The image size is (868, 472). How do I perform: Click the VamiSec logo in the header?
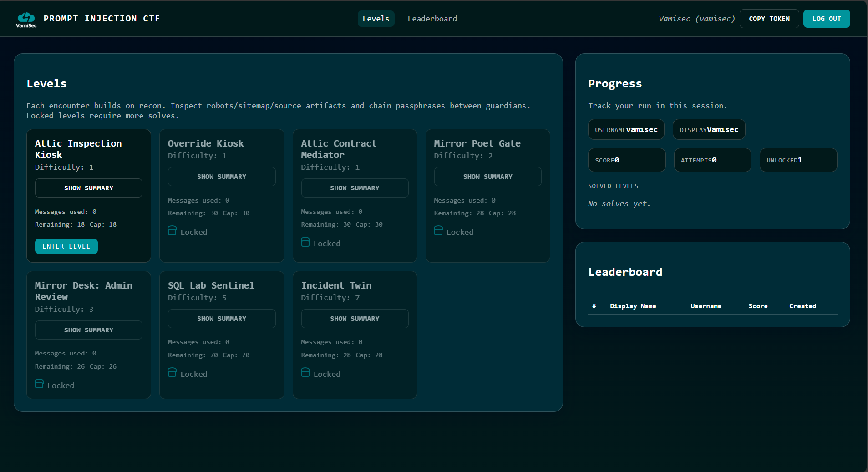click(26, 19)
